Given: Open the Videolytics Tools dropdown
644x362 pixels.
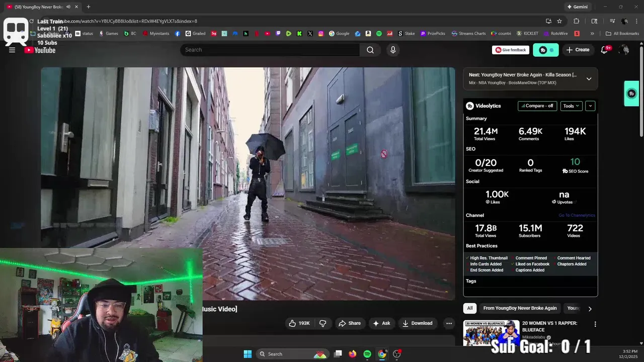Looking at the screenshot, I should (x=572, y=106).
